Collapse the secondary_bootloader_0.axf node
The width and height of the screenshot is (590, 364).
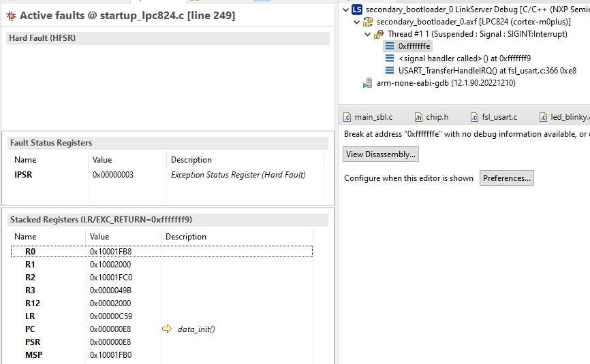click(356, 22)
